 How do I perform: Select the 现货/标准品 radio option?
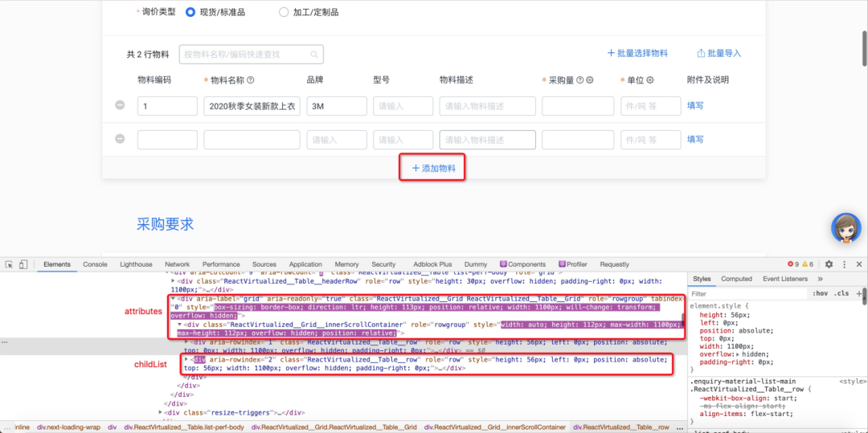(190, 11)
